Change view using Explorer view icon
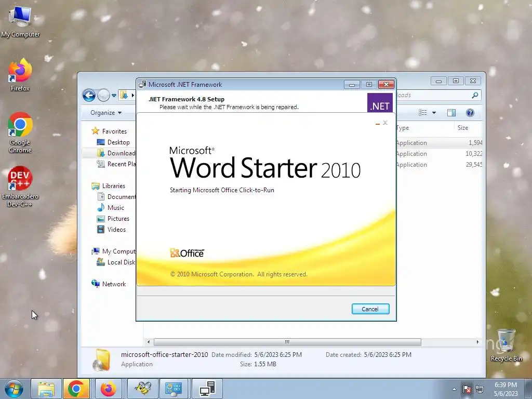This screenshot has width=532, height=399. click(423, 113)
